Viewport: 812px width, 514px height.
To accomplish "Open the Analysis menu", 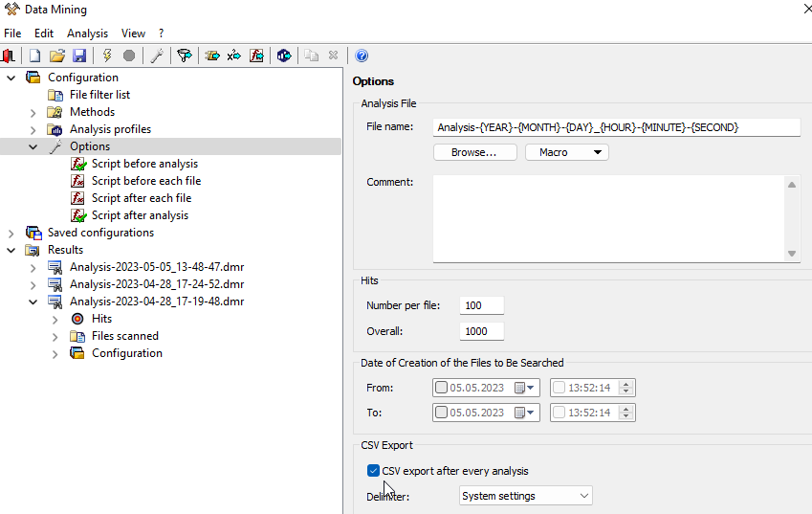I will tap(88, 34).
